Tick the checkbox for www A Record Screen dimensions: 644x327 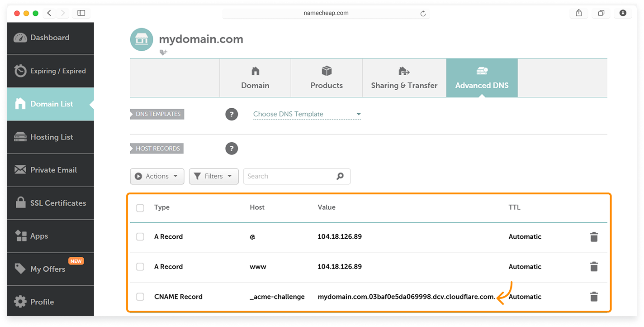140,267
